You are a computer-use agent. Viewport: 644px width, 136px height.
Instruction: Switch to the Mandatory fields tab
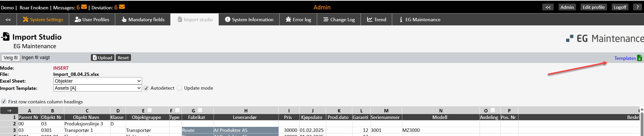143,20
